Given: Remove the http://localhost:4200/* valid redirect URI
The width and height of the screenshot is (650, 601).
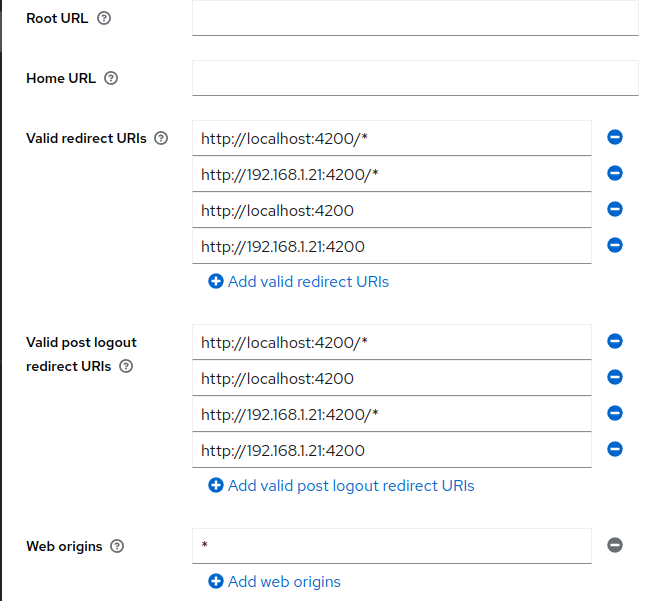Looking at the screenshot, I should click(615, 137).
